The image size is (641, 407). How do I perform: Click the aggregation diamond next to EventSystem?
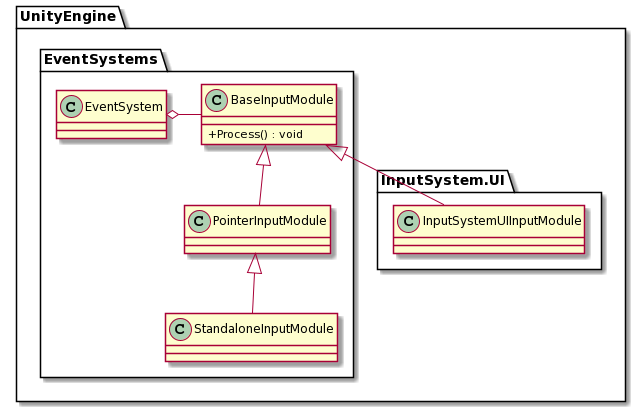(173, 114)
